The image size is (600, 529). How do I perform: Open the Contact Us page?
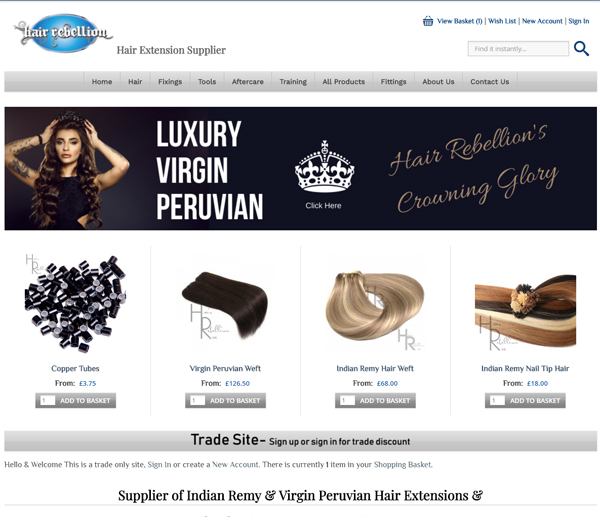[x=489, y=82]
